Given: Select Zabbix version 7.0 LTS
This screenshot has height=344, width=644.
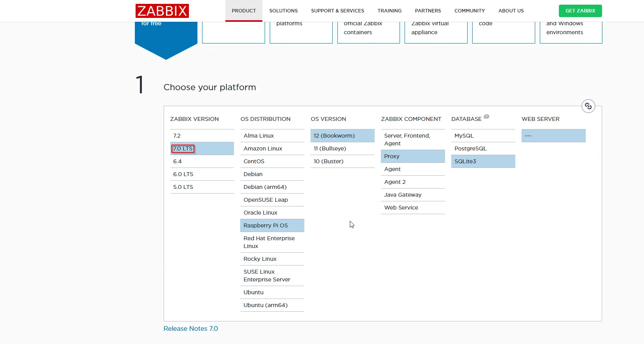Looking at the screenshot, I should click(x=202, y=148).
